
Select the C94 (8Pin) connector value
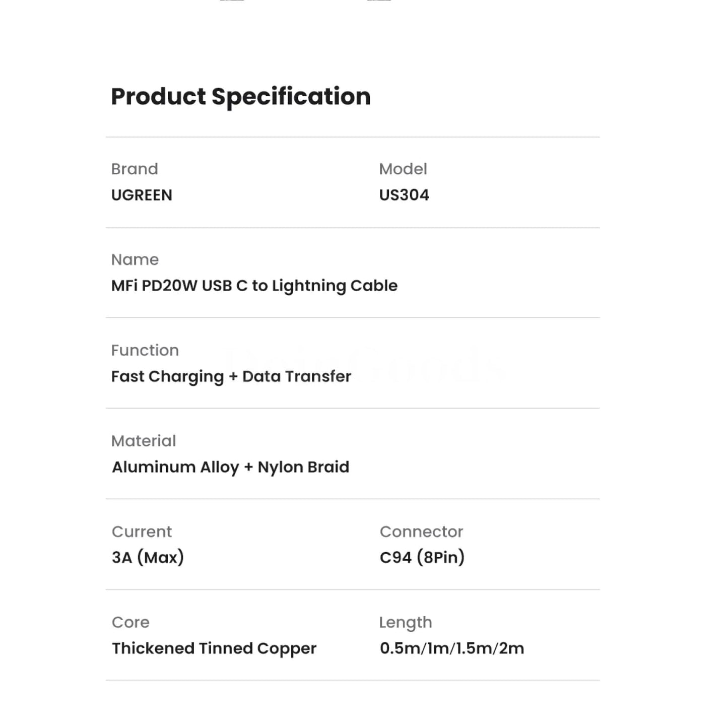(422, 557)
